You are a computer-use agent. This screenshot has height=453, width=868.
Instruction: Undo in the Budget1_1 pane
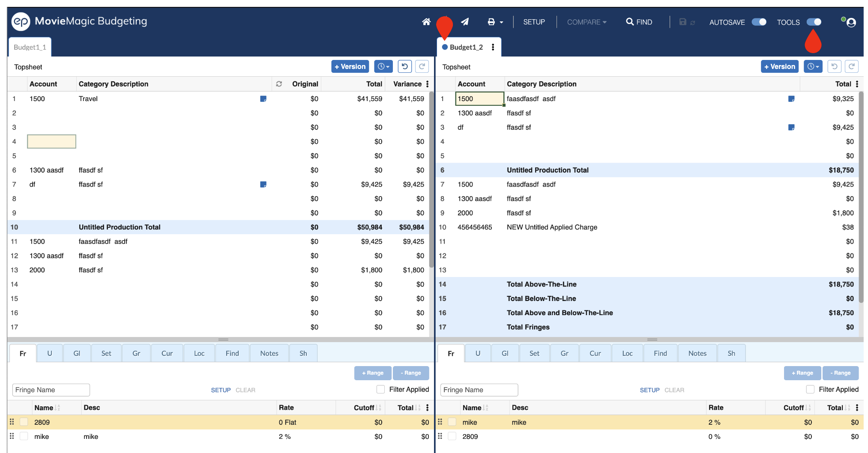pos(405,66)
